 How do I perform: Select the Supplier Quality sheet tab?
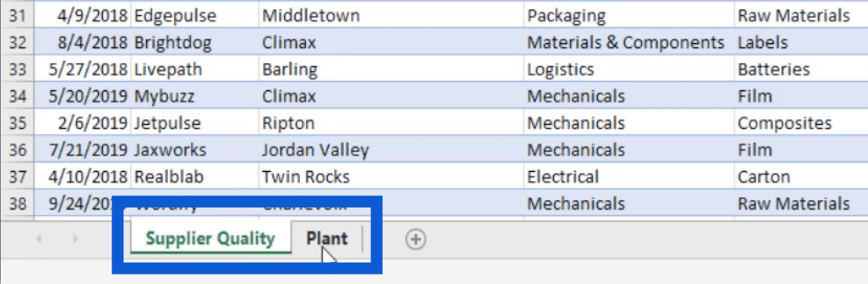pos(210,238)
